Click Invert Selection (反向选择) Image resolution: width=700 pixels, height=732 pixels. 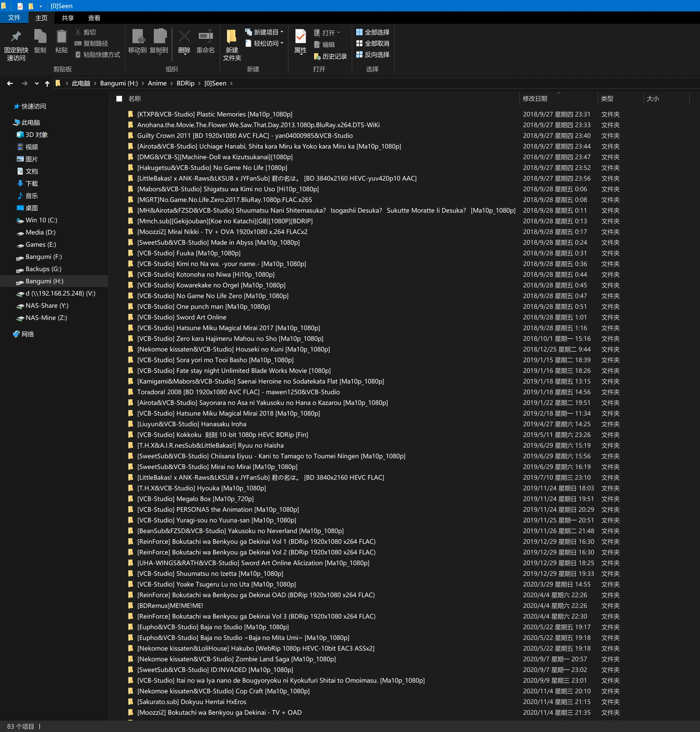[372, 55]
